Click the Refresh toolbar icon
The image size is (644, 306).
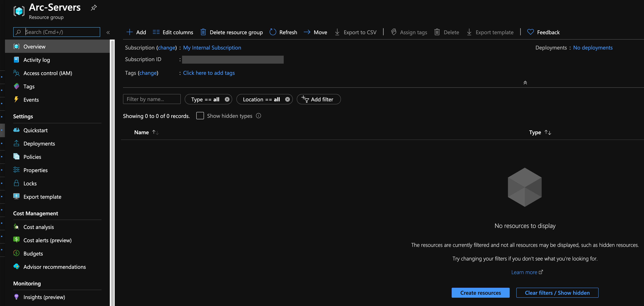click(x=273, y=32)
